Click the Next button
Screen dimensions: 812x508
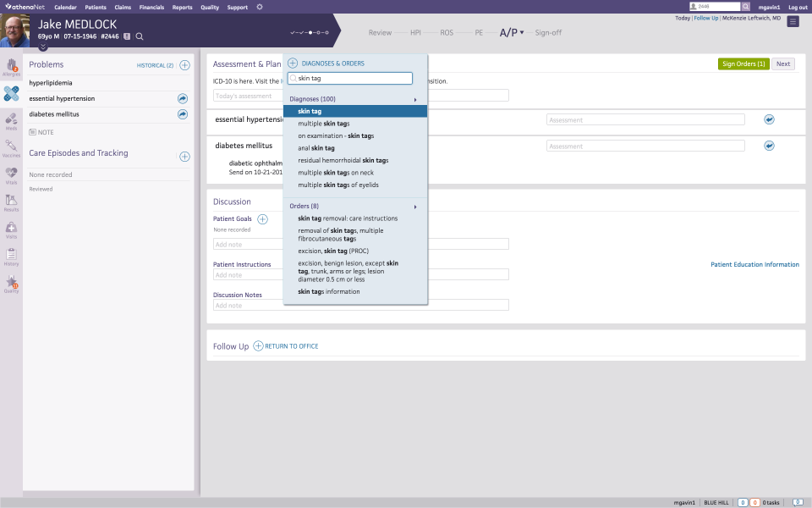783,63
